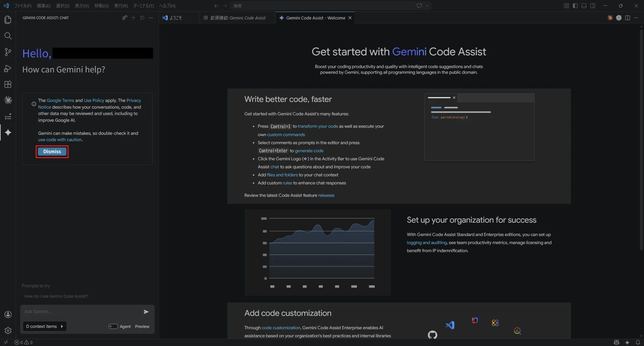Open the code customization link
The image size is (644, 346).
(x=281, y=328)
